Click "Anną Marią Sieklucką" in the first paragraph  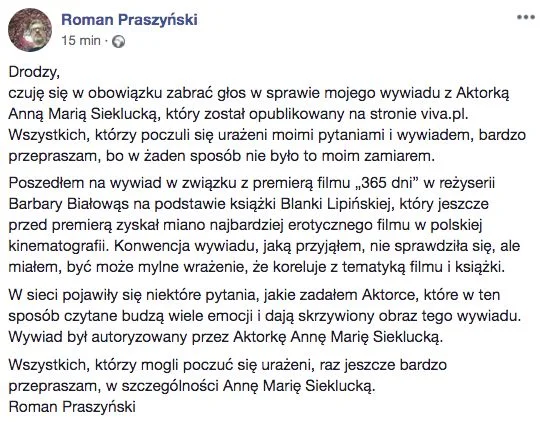click(x=84, y=115)
